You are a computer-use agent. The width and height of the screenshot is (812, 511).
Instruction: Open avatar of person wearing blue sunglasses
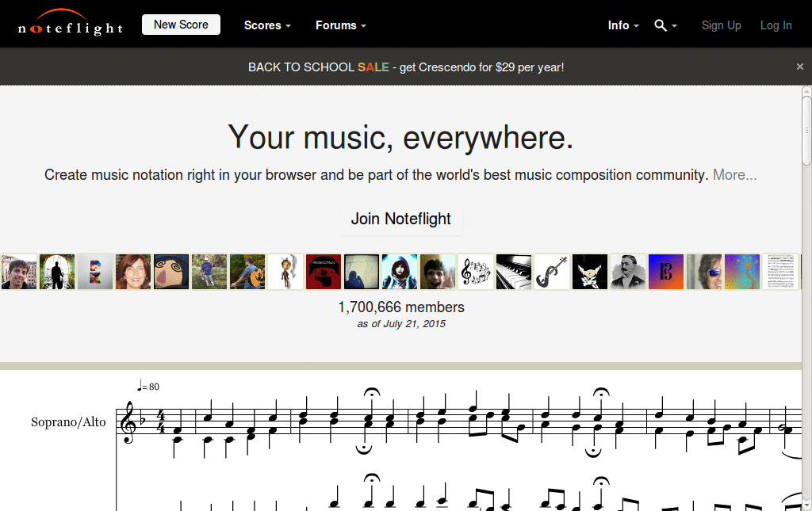click(x=704, y=272)
